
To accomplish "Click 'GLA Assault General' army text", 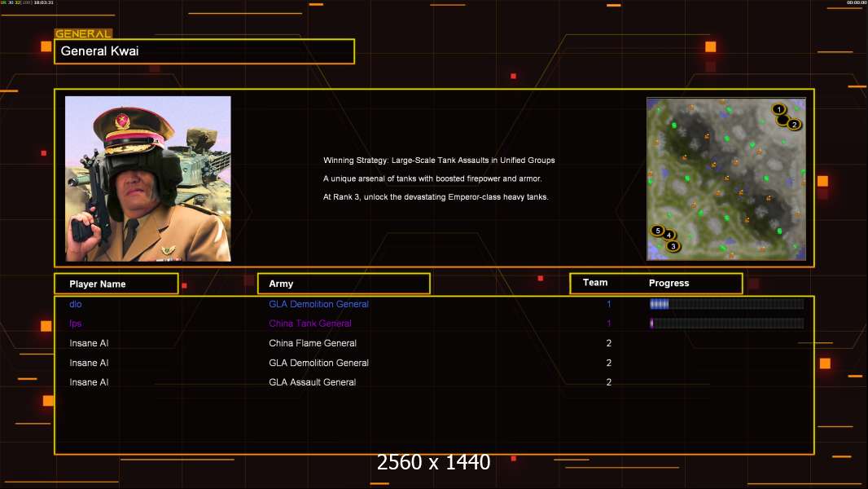I will pyautogui.click(x=312, y=382).
